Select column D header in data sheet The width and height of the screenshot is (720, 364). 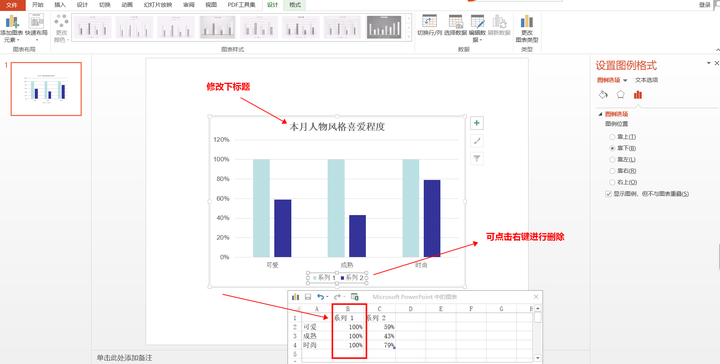coord(411,309)
